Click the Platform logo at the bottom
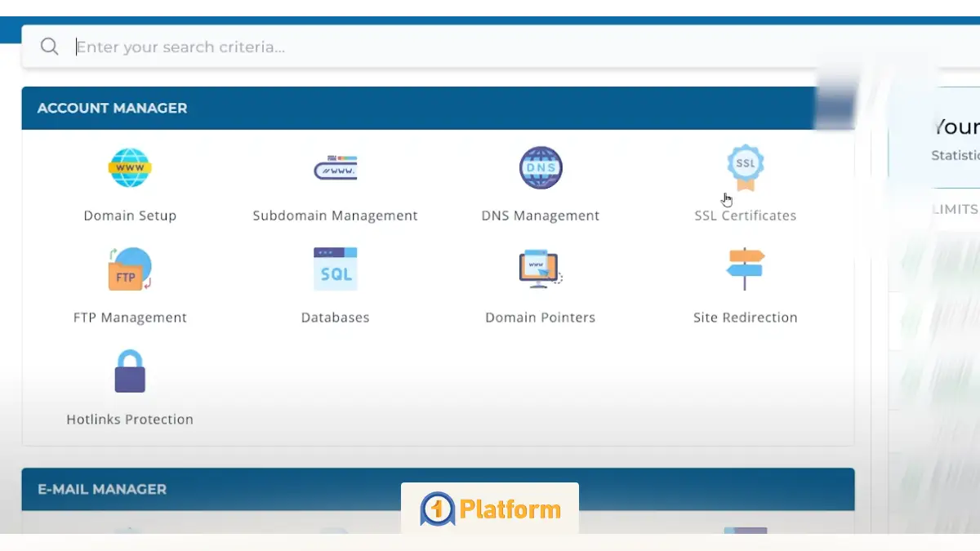This screenshot has height=551, width=980. [489, 508]
